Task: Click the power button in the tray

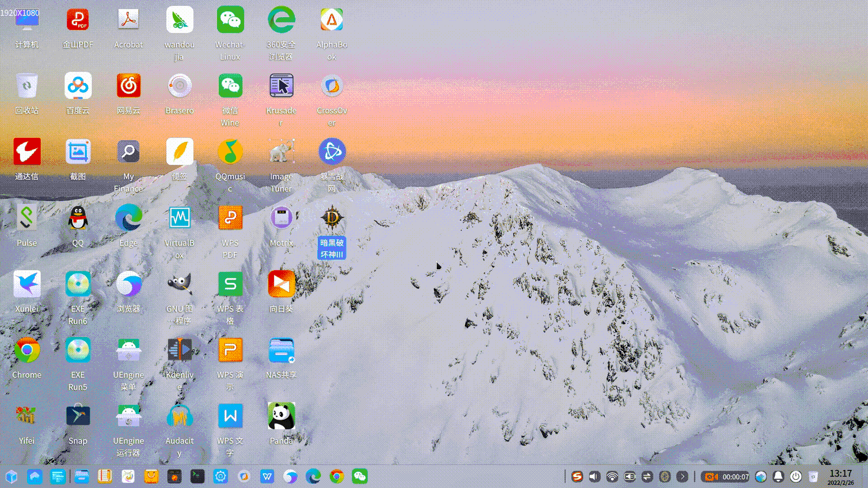Action: [x=796, y=477]
